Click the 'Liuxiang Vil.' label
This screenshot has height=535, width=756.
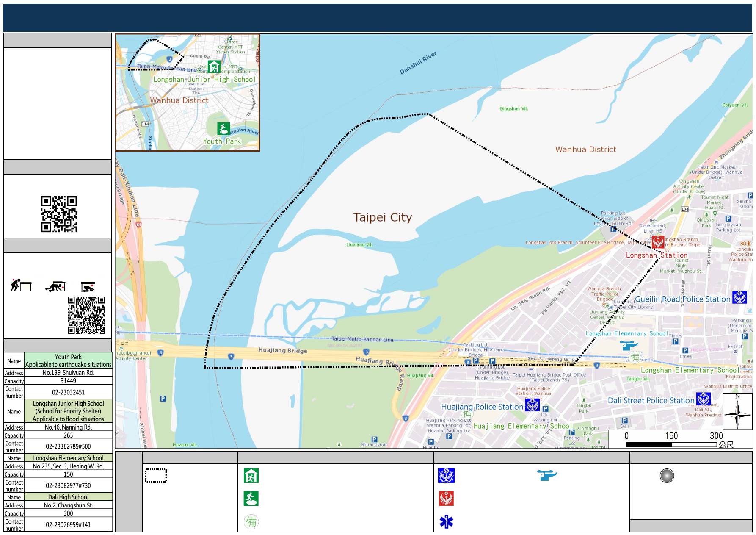[360, 244]
